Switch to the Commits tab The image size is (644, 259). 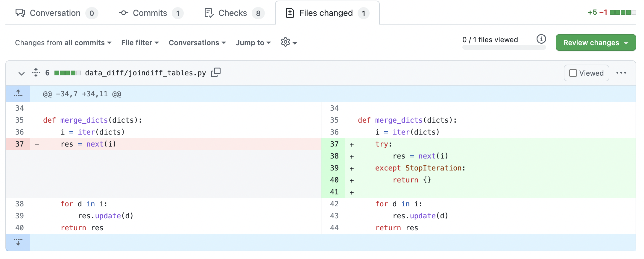coord(151,13)
